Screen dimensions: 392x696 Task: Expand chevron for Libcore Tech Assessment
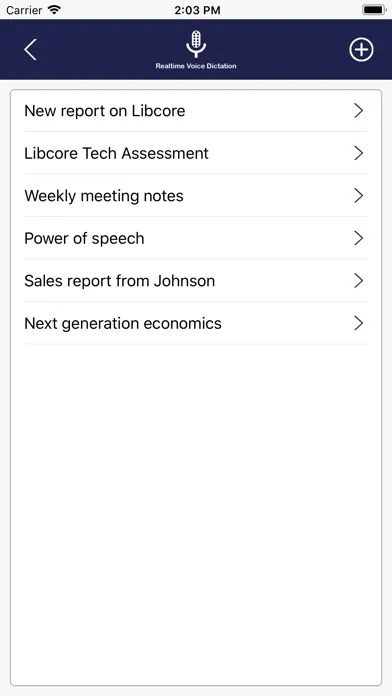pos(359,153)
